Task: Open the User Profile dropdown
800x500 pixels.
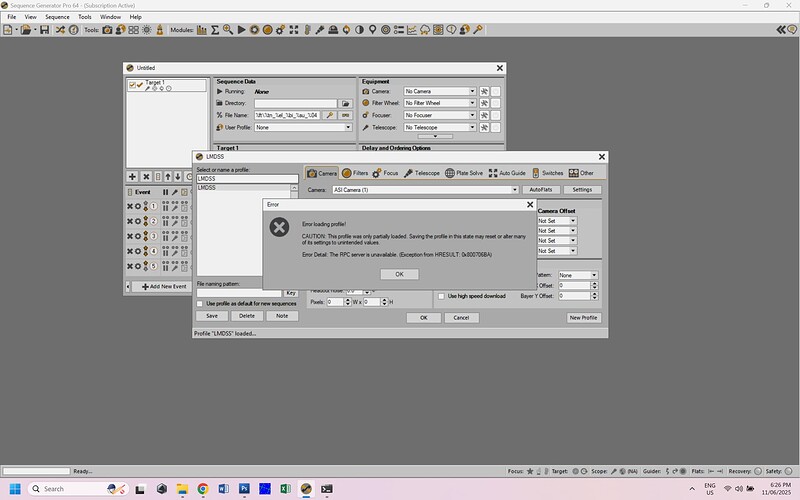Action: coord(348,128)
